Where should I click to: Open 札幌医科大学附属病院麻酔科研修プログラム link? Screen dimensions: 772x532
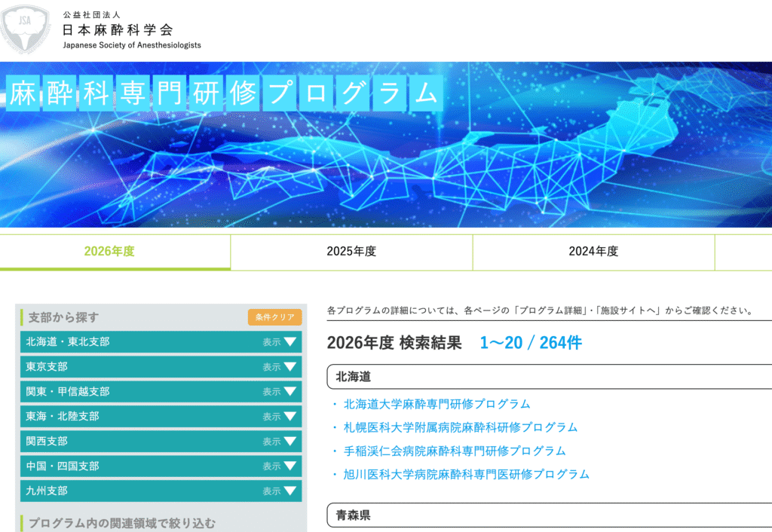pyautogui.click(x=460, y=427)
